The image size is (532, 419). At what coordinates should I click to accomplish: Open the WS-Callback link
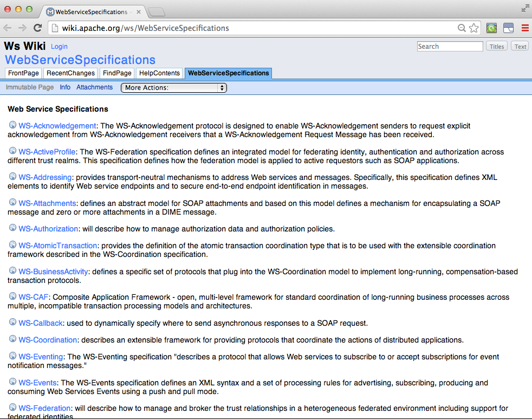[x=41, y=323]
